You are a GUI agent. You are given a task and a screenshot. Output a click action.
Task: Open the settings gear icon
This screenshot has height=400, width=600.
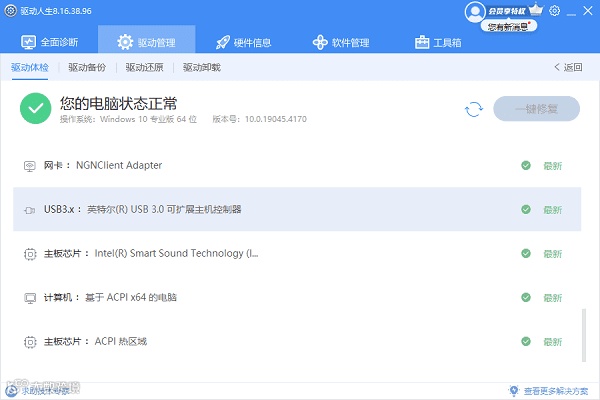click(x=554, y=11)
